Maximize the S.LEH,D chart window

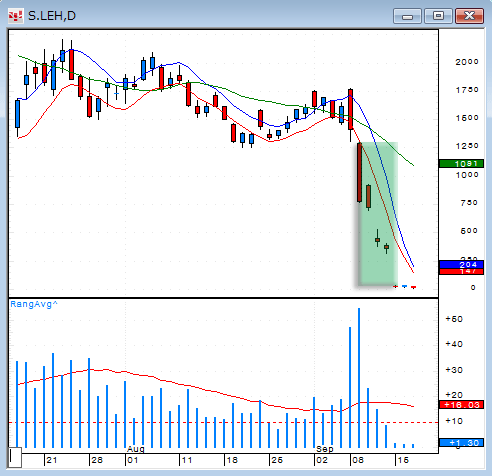tap(438, 16)
